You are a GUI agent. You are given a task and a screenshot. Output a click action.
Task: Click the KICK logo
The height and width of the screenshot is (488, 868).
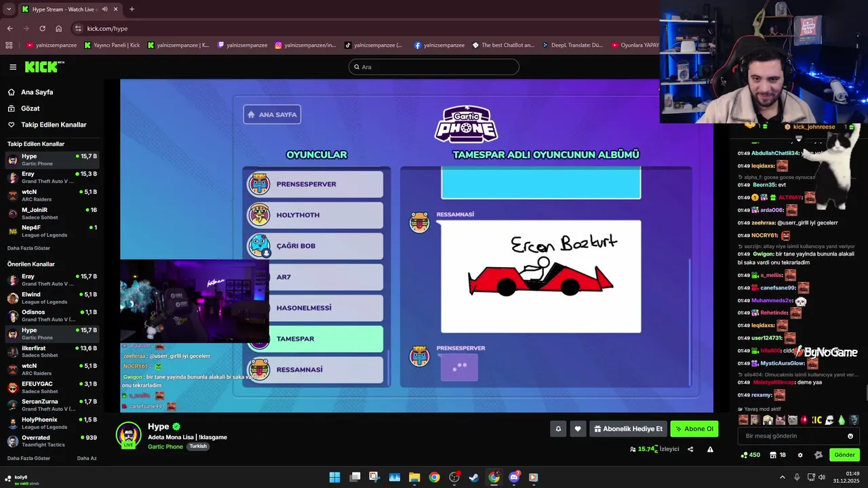pos(43,67)
